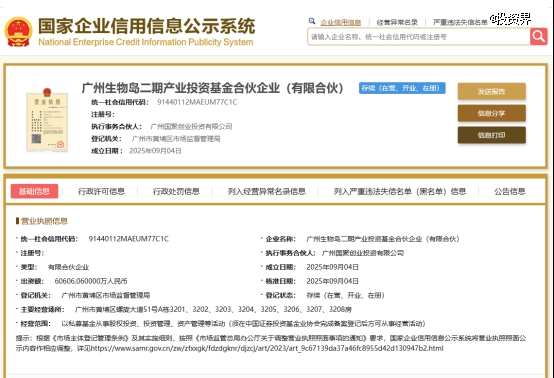Viewport: 554px width, 378px height.
Task: Click the 核准日期 value 2025年09月04日
Action: tap(332, 281)
